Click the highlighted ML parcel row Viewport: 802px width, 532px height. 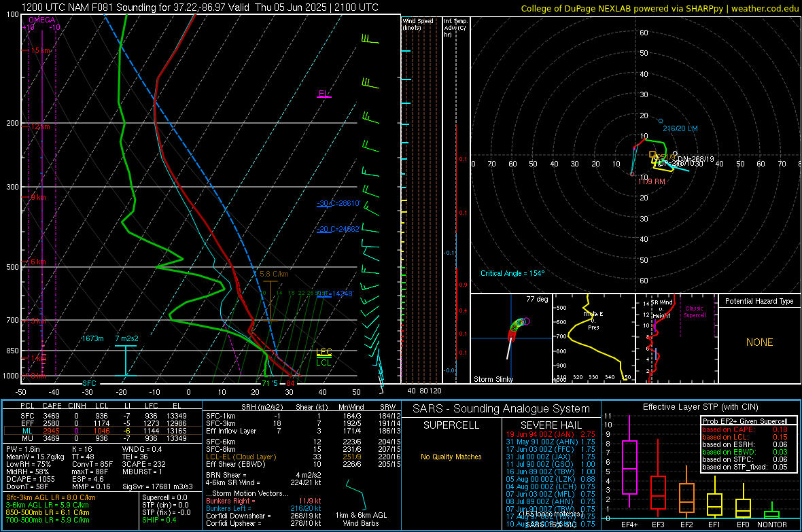(x=103, y=431)
